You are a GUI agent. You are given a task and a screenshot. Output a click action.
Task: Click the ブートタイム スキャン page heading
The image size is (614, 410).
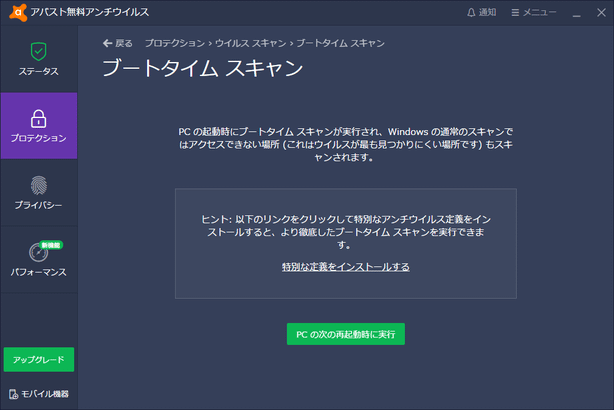coord(202,68)
